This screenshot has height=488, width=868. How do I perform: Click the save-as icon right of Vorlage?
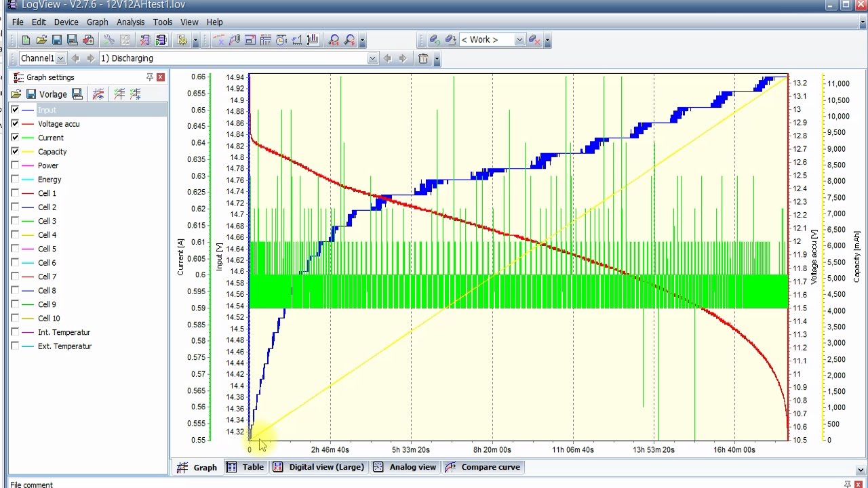tap(77, 94)
